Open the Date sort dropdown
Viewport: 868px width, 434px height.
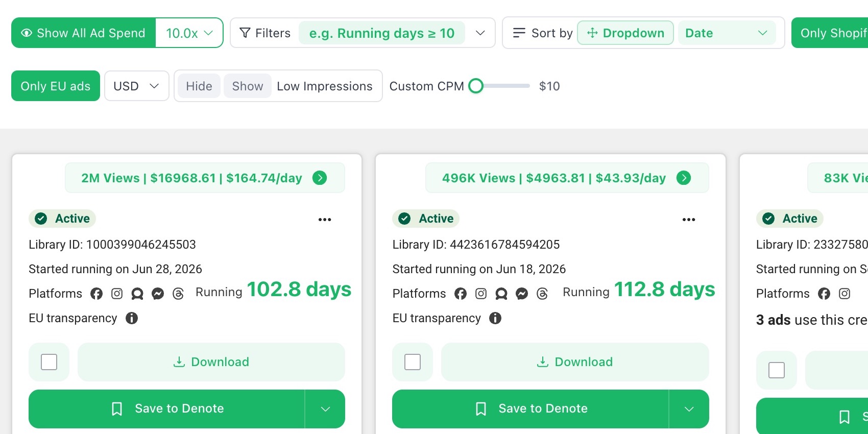(x=727, y=33)
